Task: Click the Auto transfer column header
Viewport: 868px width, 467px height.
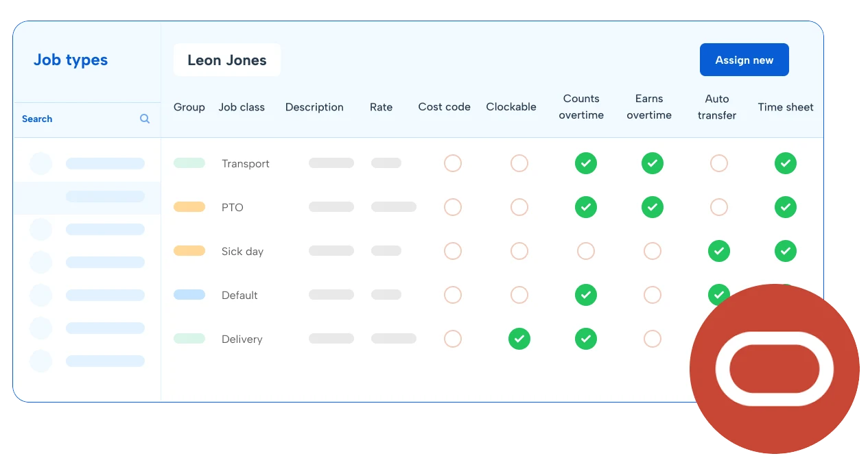Action: (x=717, y=107)
